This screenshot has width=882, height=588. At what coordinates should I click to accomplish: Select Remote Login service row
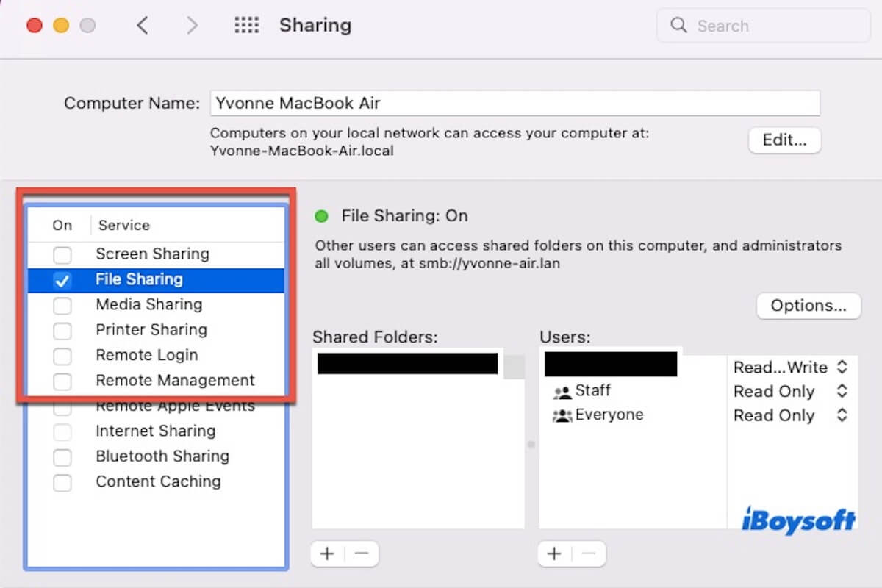pos(147,355)
